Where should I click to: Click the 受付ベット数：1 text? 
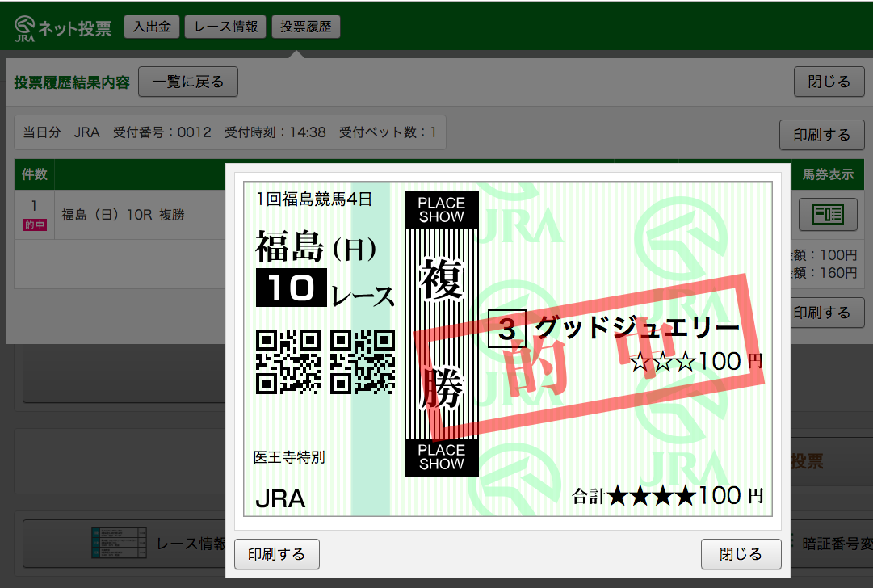pyautogui.click(x=388, y=132)
